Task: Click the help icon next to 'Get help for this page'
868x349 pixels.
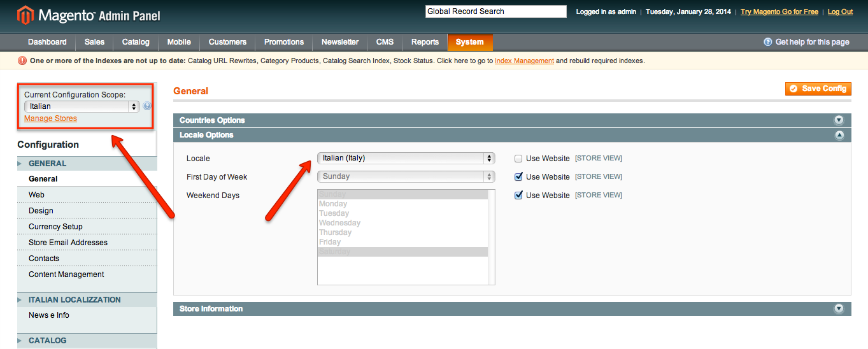Action: coord(768,42)
